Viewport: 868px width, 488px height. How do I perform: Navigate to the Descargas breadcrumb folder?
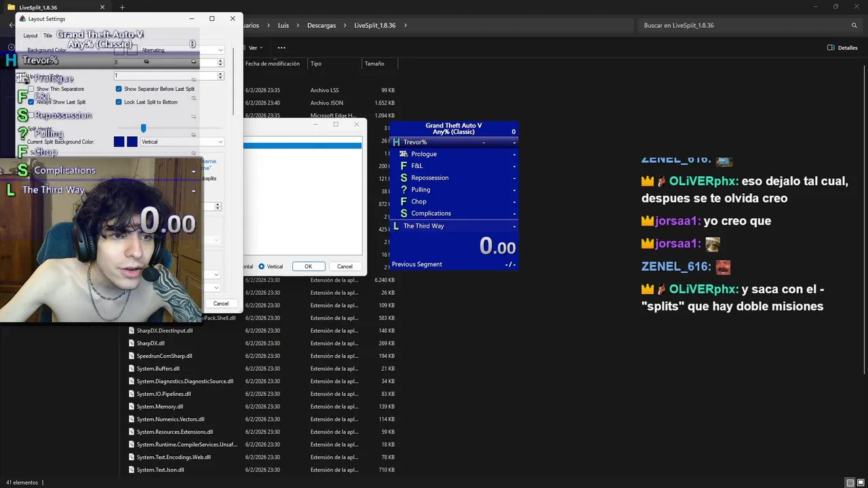tap(321, 25)
